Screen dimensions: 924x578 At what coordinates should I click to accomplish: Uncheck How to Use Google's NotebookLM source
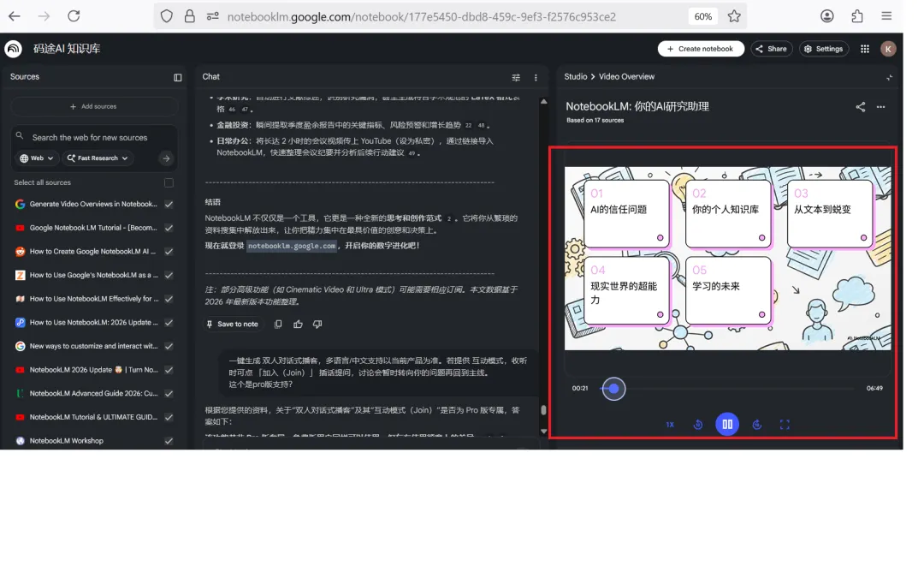click(x=169, y=275)
